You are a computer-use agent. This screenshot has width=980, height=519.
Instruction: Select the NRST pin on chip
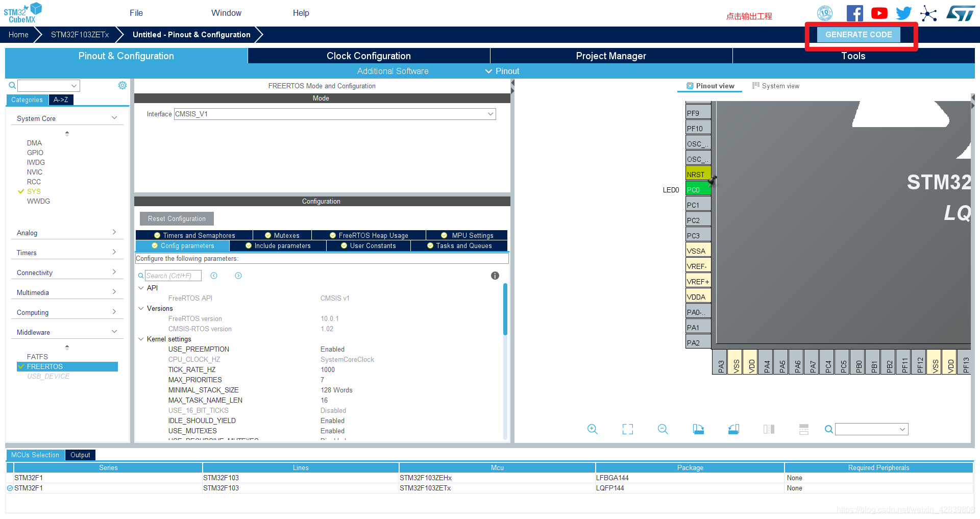pyautogui.click(x=698, y=174)
